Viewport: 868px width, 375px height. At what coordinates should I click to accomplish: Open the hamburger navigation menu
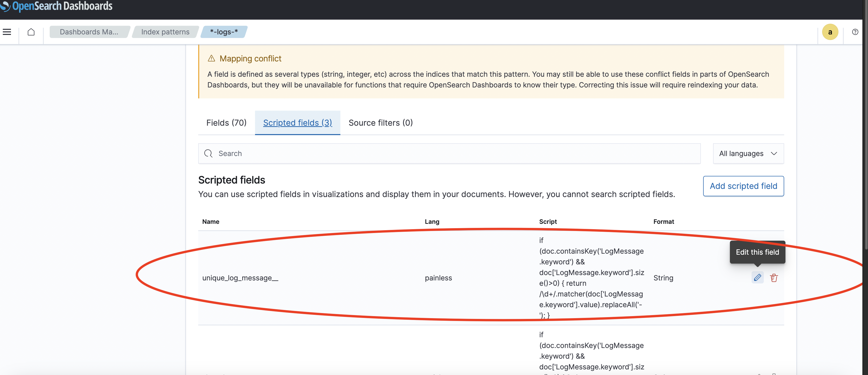7,32
